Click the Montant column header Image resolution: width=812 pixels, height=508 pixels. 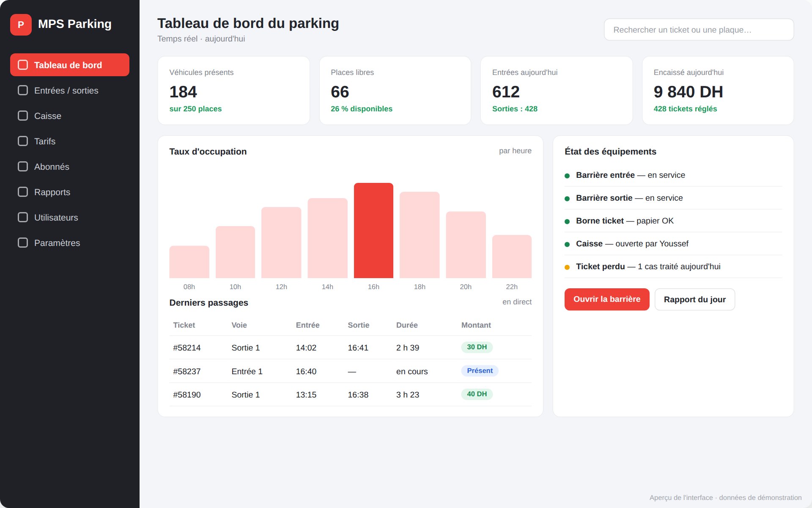(476, 325)
